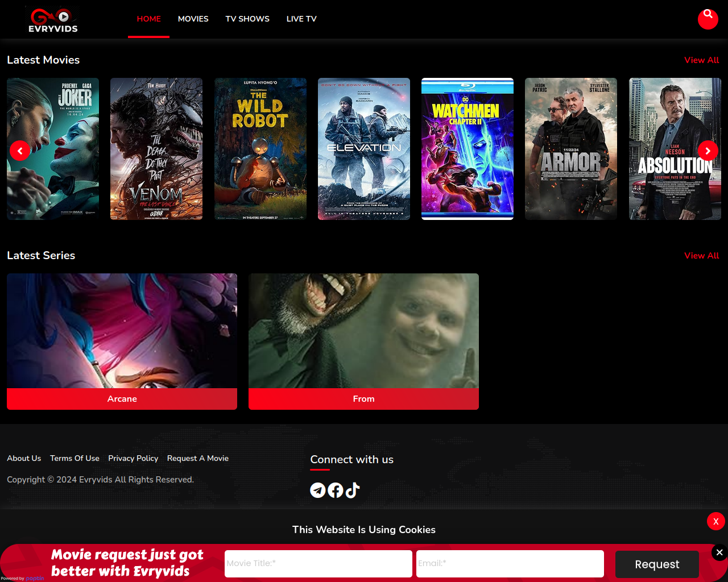Click the Movie Title input field

tap(318, 564)
